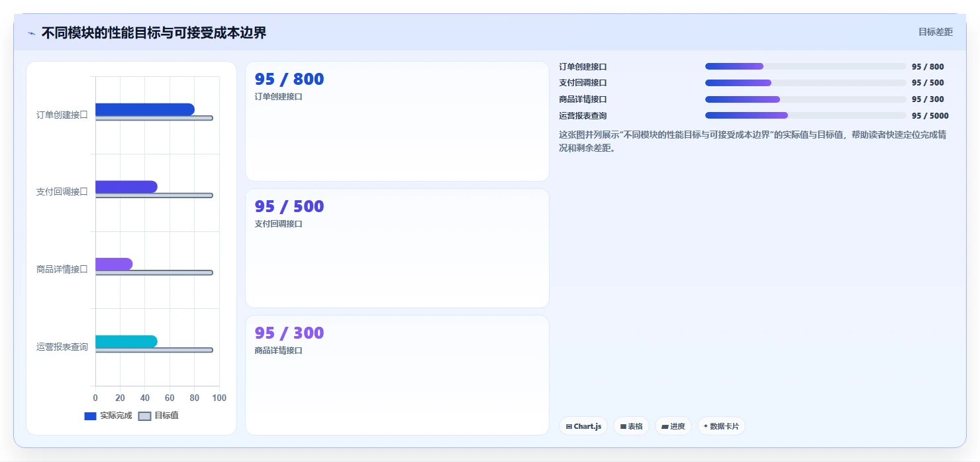Click the gray 目标值 legend swatch

[x=144, y=416]
